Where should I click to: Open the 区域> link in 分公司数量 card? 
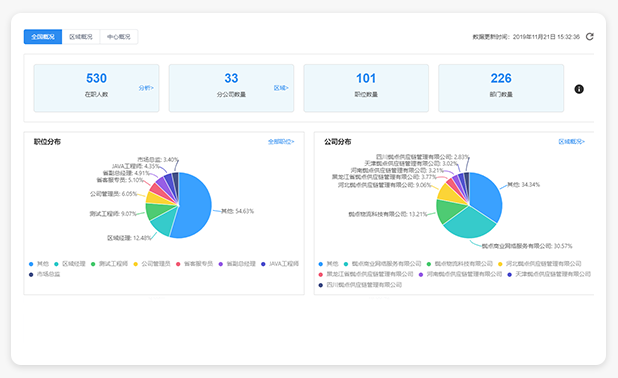point(281,88)
